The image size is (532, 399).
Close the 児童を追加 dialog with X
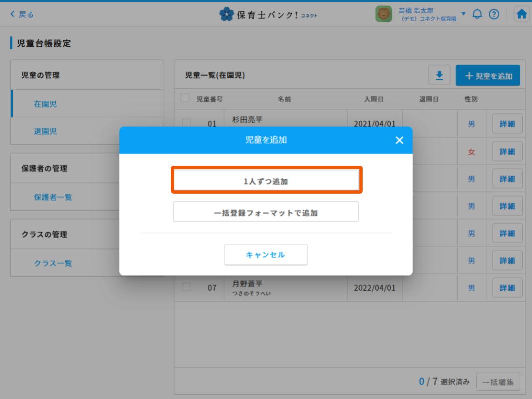(399, 141)
